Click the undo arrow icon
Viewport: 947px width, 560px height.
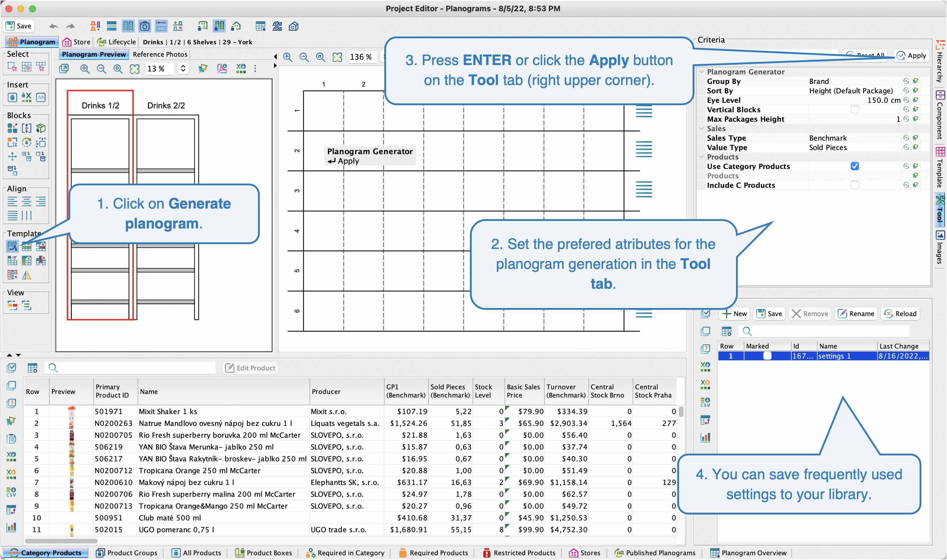[x=54, y=27]
